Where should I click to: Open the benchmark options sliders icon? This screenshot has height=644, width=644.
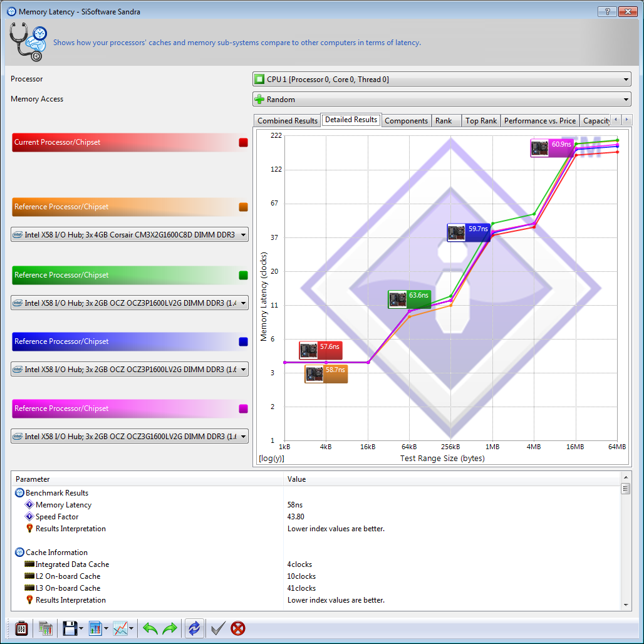pos(21,628)
